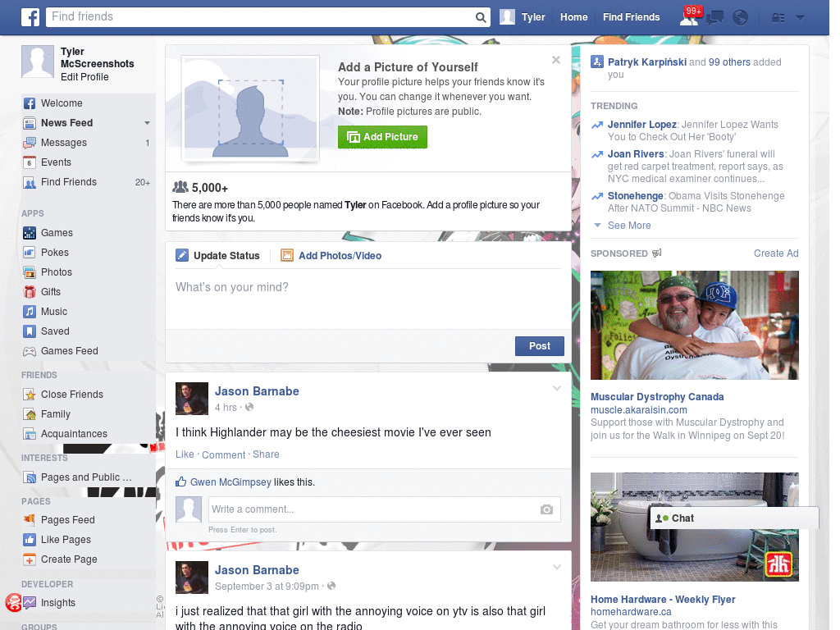Open Jennifer Lopez trending topic

tap(641, 125)
